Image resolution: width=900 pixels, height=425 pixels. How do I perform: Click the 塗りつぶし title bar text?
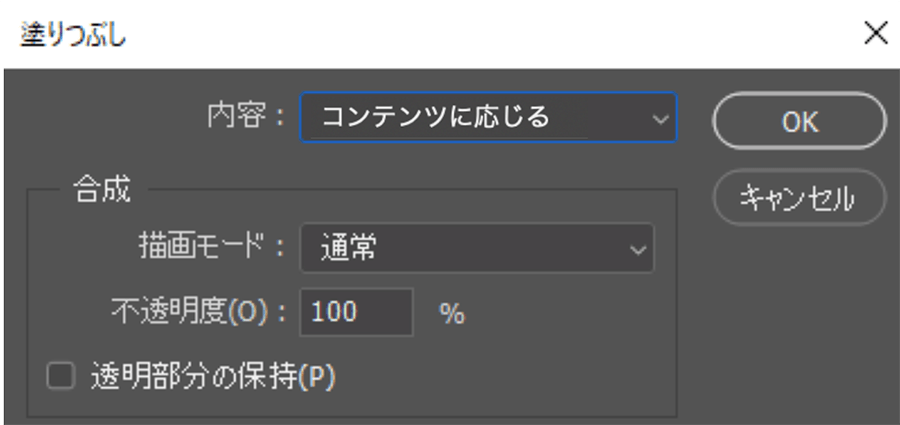pyautogui.click(x=73, y=36)
